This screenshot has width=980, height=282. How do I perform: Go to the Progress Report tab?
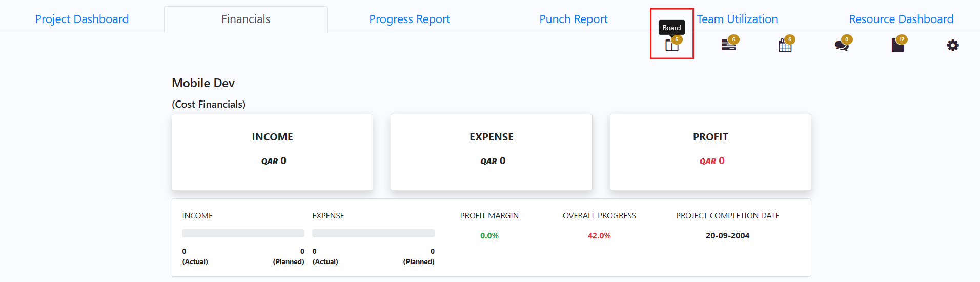(x=410, y=19)
